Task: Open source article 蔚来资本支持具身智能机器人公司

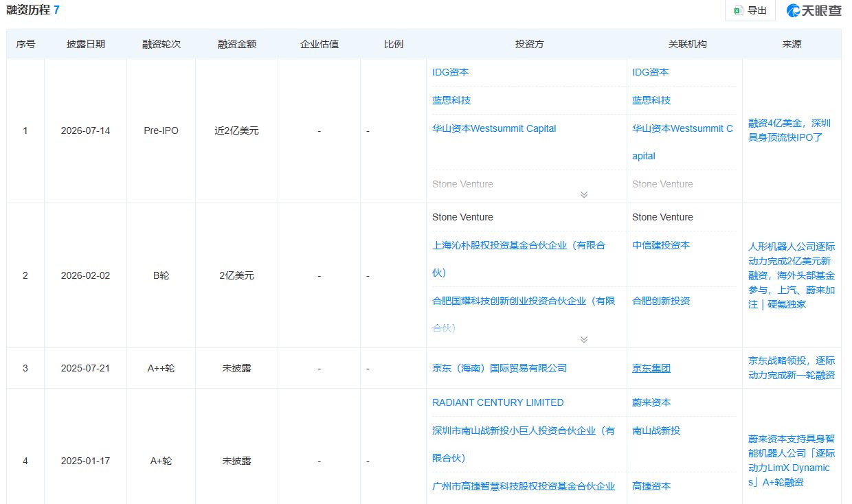Action: 792,461
